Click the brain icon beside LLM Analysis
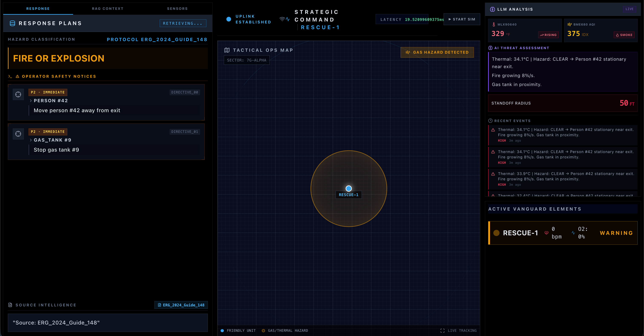Viewport: 644px width, 336px height. tap(492, 9)
